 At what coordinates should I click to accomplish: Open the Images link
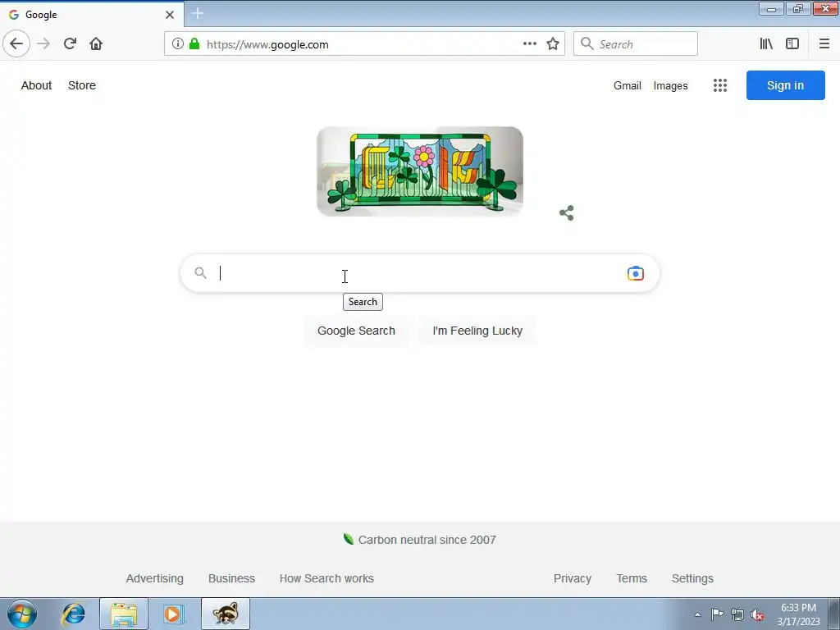click(x=670, y=85)
